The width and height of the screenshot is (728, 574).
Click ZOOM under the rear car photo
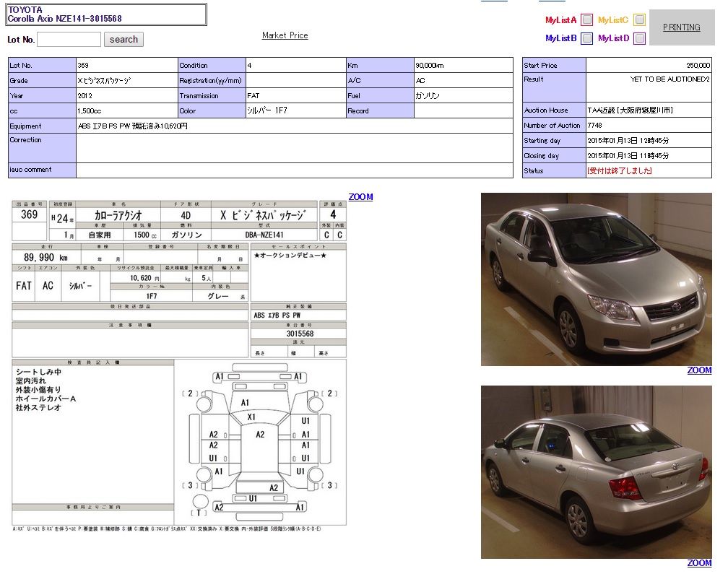pyautogui.click(x=698, y=563)
